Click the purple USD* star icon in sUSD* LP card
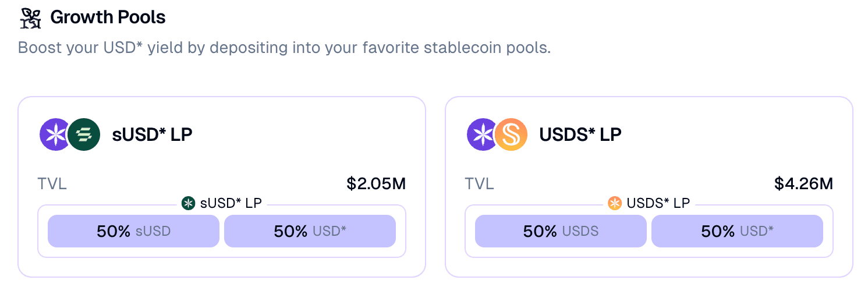Viewport: 868px width, 287px height. [x=56, y=135]
